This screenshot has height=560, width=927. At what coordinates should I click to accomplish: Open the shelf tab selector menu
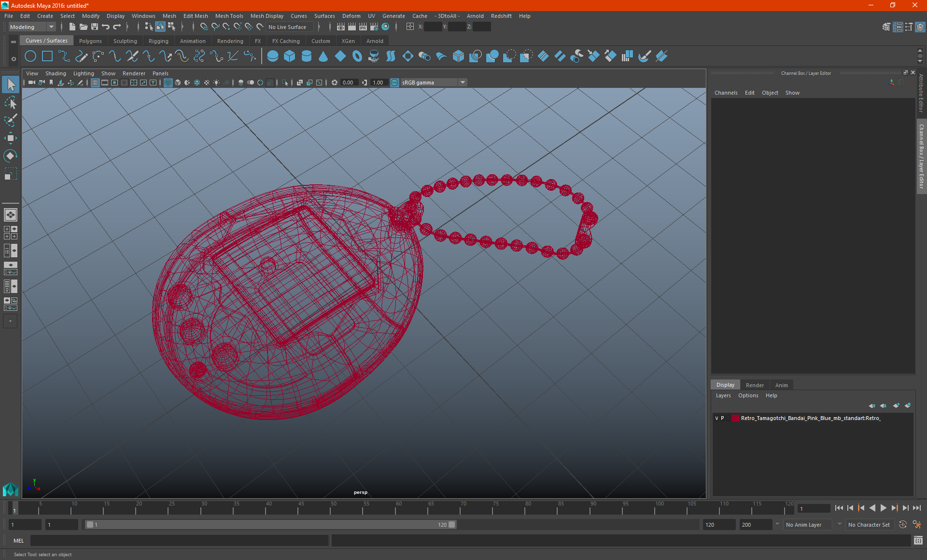click(14, 42)
